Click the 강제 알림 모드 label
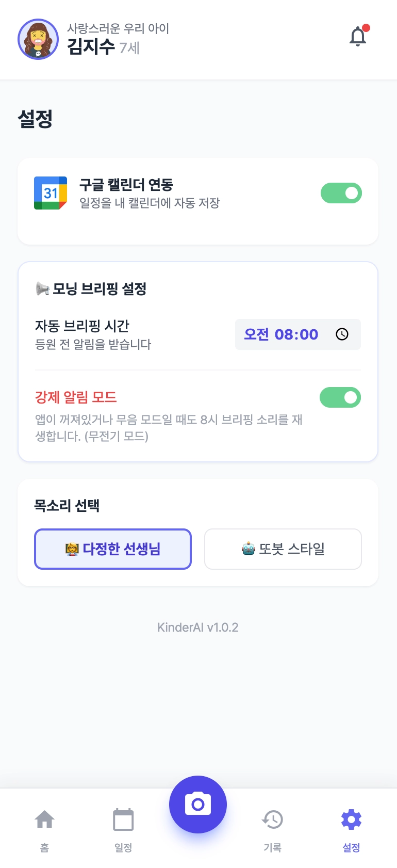Image resolution: width=397 pixels, height=868 pixels. pyautogui.click(x=76, y=397)
